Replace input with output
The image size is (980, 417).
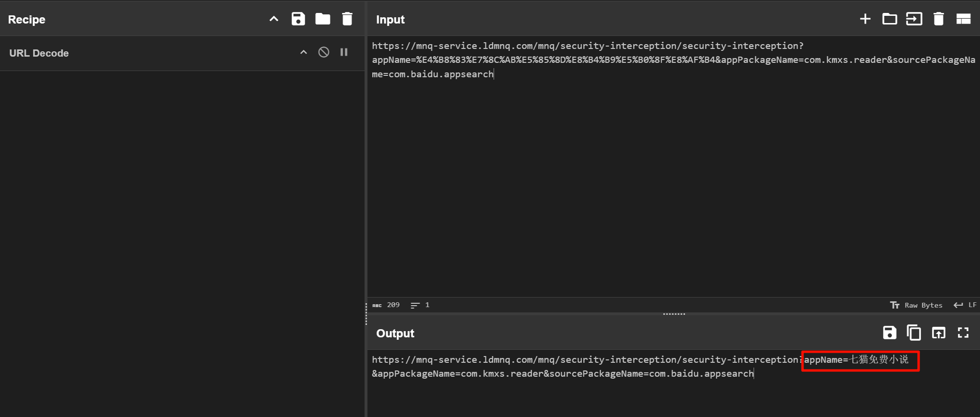pos(938,333)
